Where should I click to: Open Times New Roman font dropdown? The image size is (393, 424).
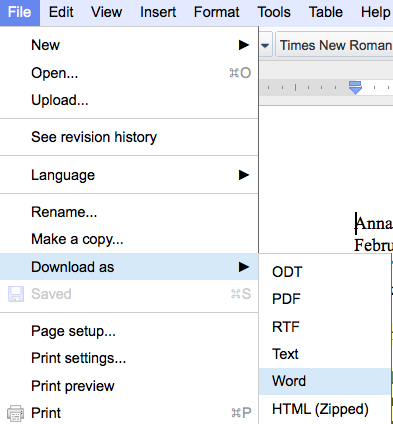(335, 45)
